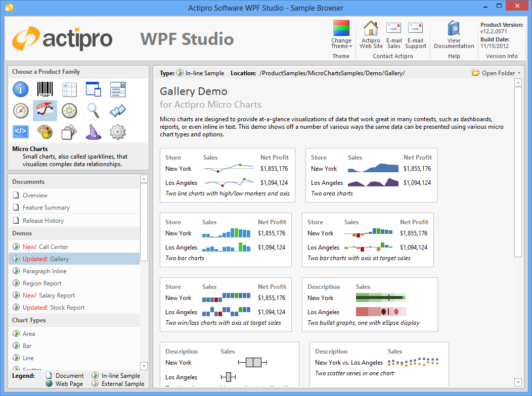Select the gear shared library product icon
Screen dimensions: 532x396
pyautogui.click(x=118, y=132)
